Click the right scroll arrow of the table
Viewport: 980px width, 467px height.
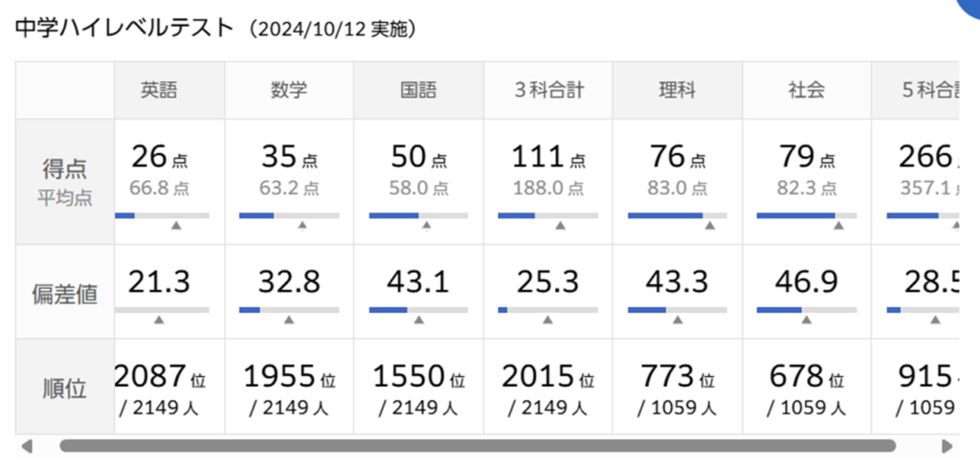pyautogui.click(x=947, y=446)
